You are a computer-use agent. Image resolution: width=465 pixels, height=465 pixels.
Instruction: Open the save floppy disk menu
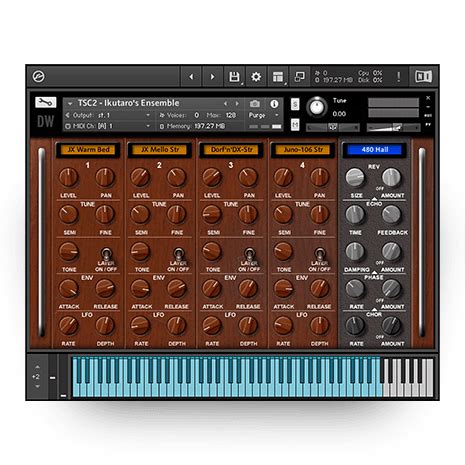click(x=234, y=77)
